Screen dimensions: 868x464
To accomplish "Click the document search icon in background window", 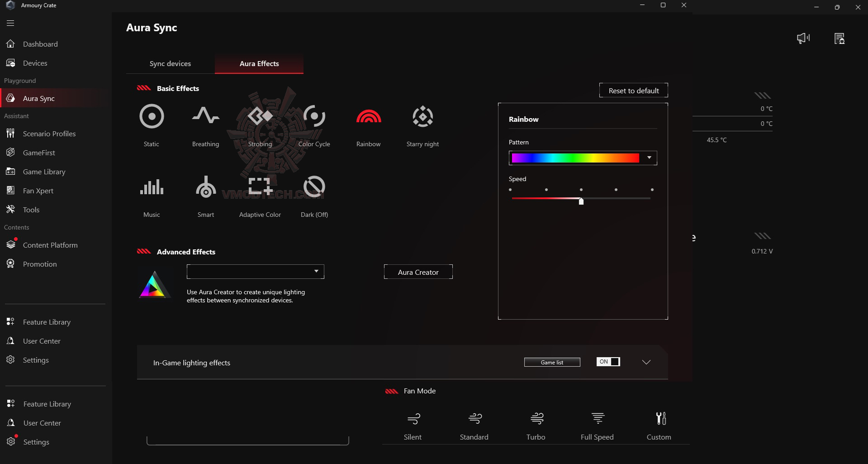I will pos(840,38).
